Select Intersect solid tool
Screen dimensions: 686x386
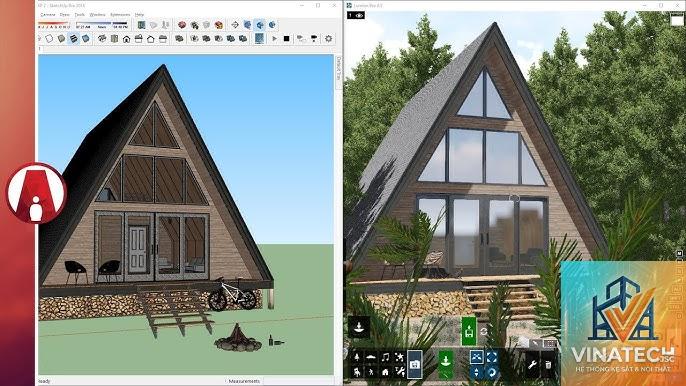[x=194, y=39]
